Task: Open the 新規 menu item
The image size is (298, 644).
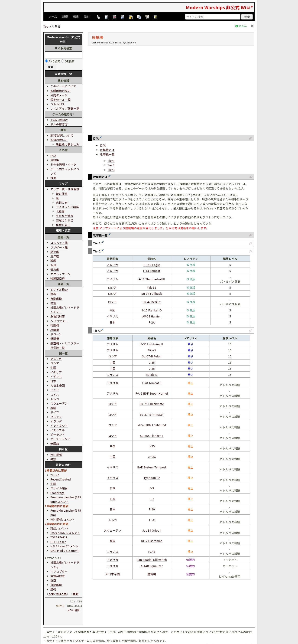Action: [65, 17]
